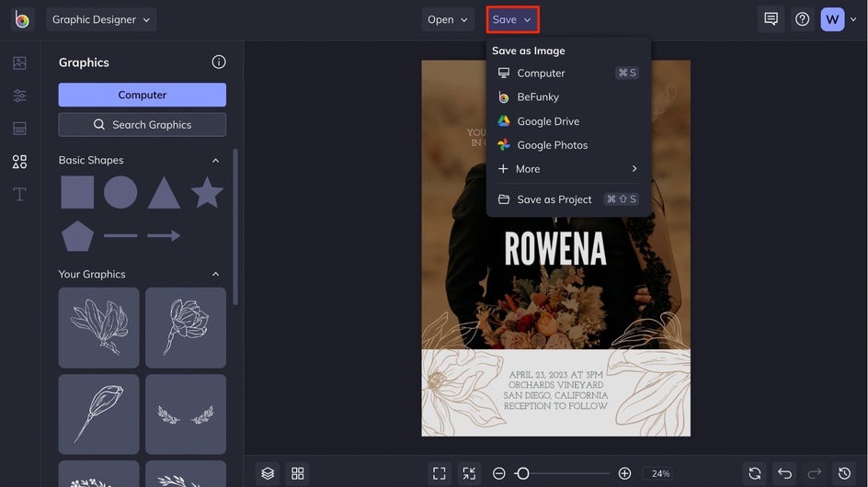Select the peony bud graphic thumbnail

186,328
